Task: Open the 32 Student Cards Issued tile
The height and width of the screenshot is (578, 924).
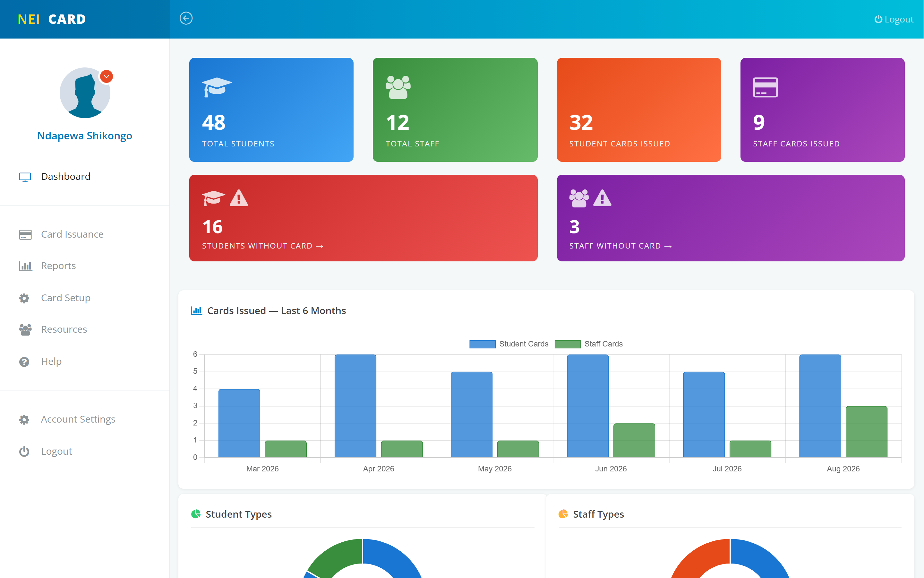Action: [639, 110]
